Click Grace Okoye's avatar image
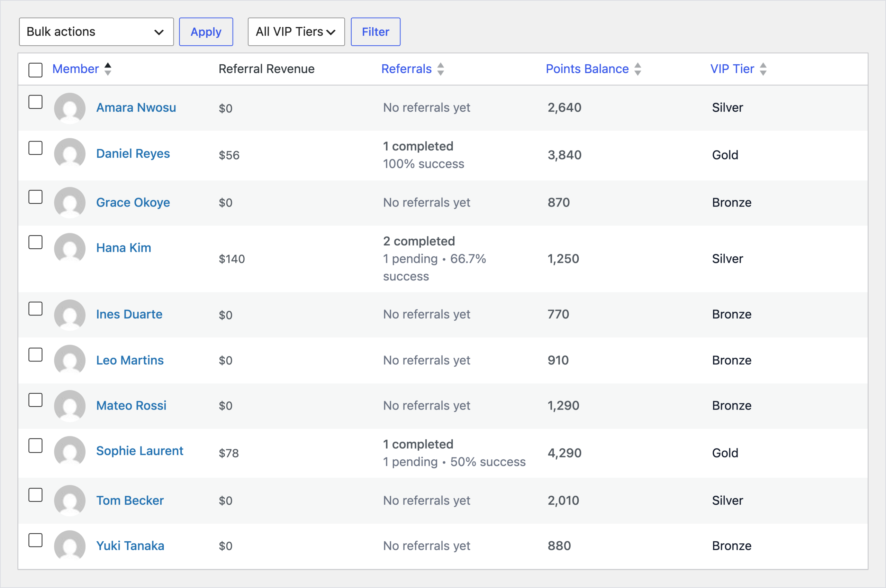This screenshot has width=886, height=588. 70,202
